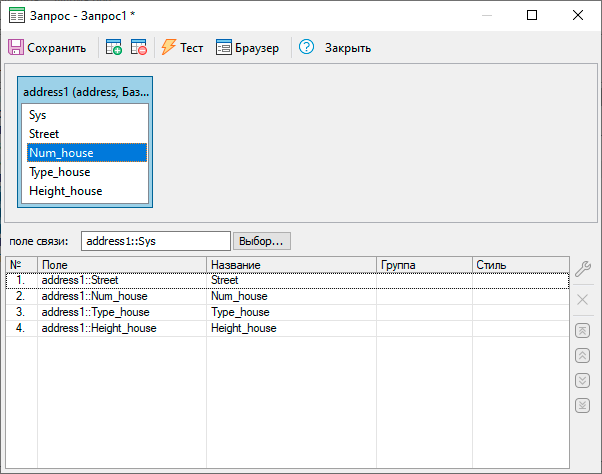This screenshot has width=602, height=474.
Task: Click the help question mark icon
Action: 306,47
